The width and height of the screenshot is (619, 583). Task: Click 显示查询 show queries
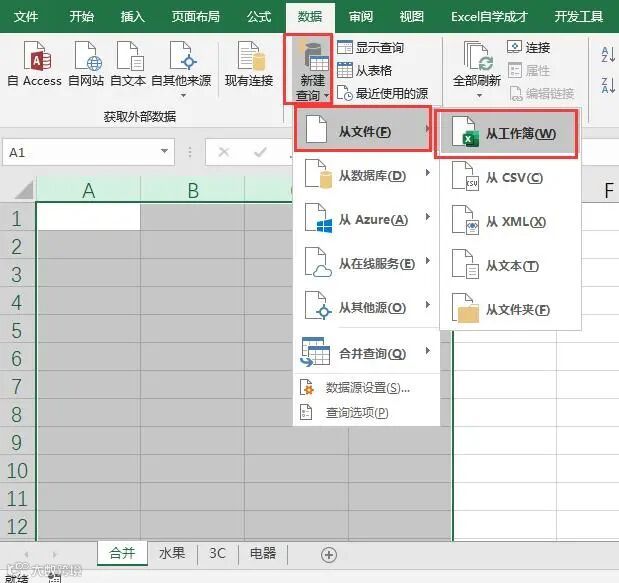[370, 48]
